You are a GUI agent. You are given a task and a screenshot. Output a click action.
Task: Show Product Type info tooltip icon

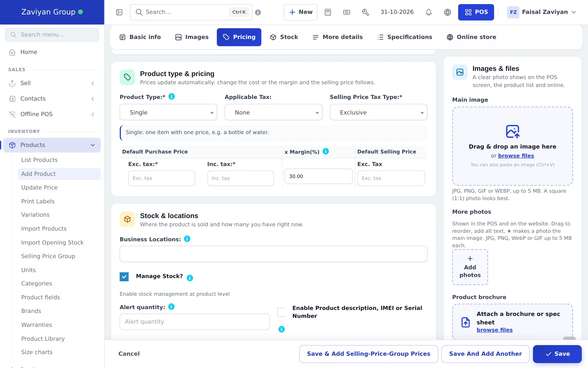(171, 96)
